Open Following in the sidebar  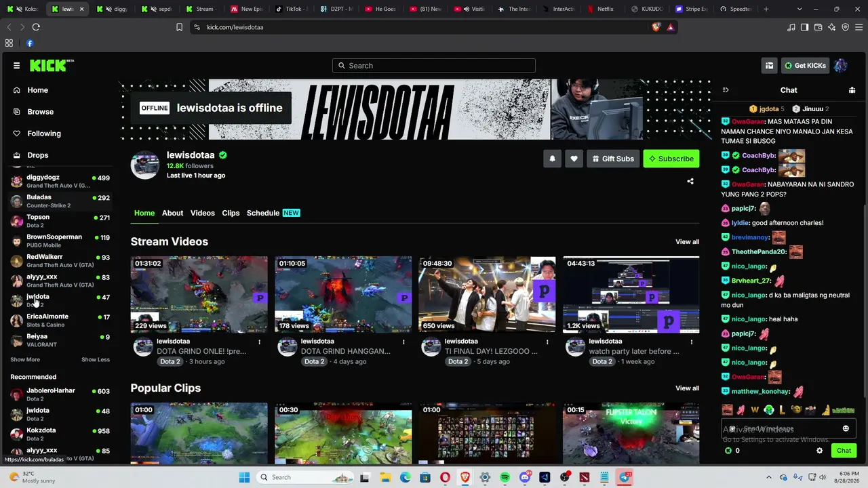44,134
